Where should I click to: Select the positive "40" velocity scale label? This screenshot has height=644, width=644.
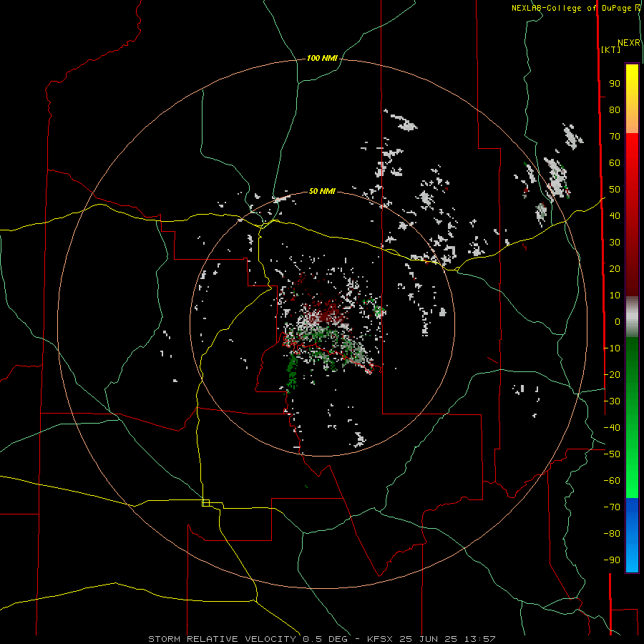point(615,216)
